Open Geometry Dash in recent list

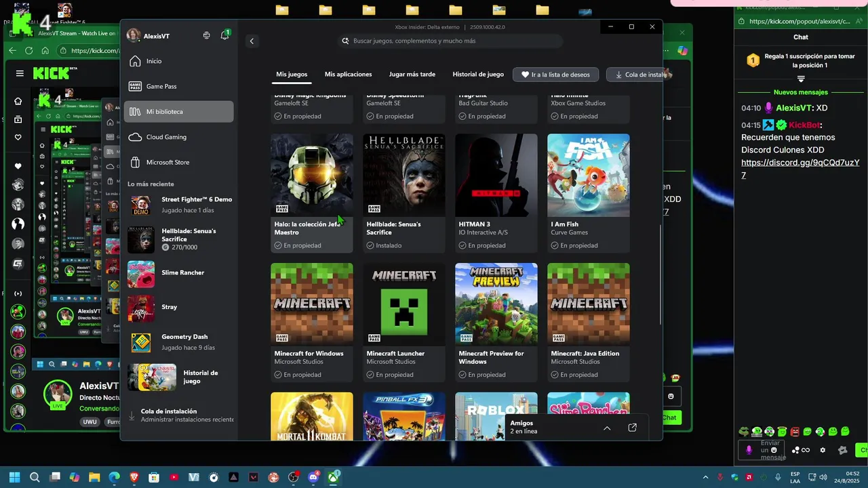pyautogui.click(x=180, y=342)
